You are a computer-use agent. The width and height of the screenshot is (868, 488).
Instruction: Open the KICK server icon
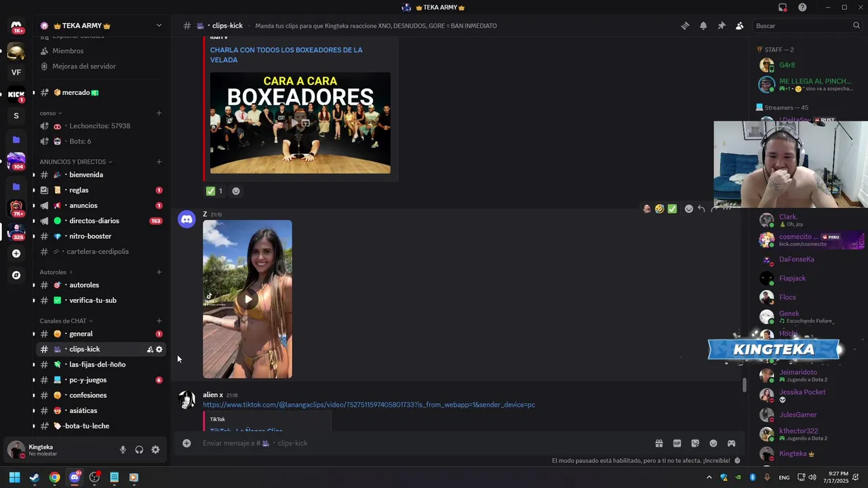click(16, 94)
